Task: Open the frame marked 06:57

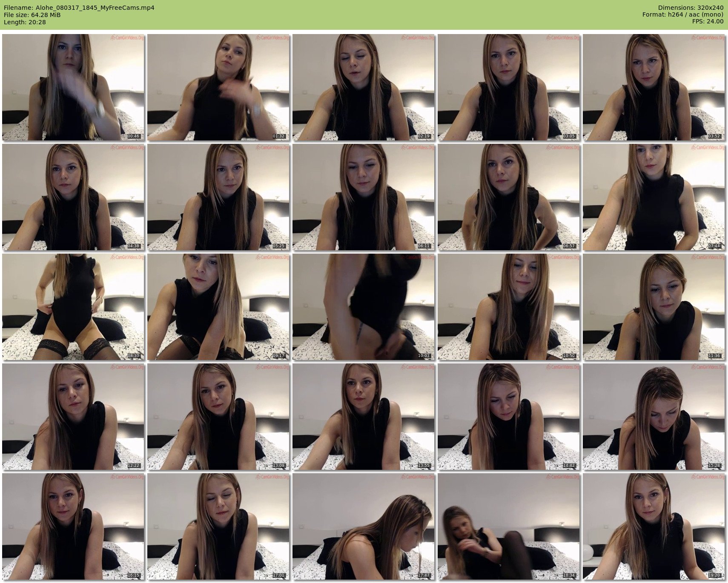Action: pos(509,197)
